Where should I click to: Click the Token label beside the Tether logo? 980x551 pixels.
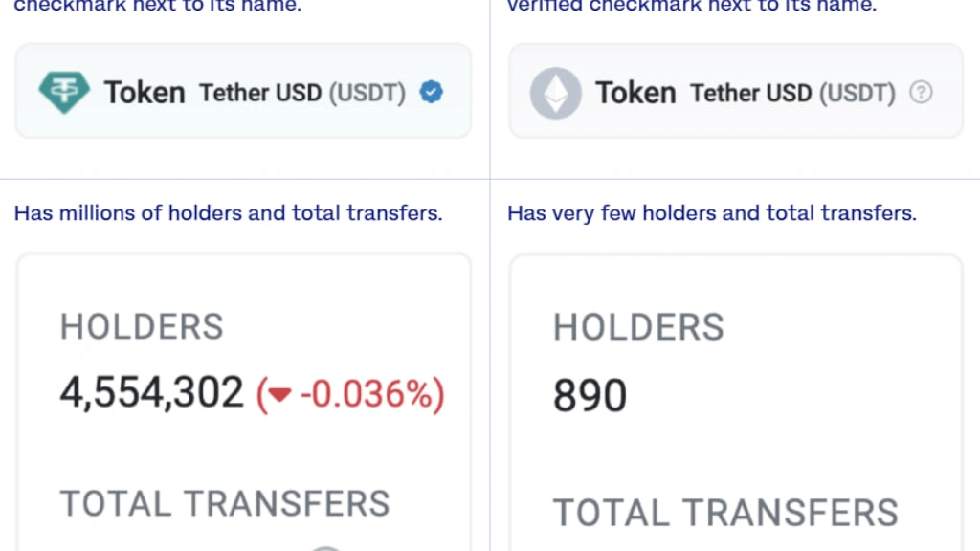tap(145, 93)
